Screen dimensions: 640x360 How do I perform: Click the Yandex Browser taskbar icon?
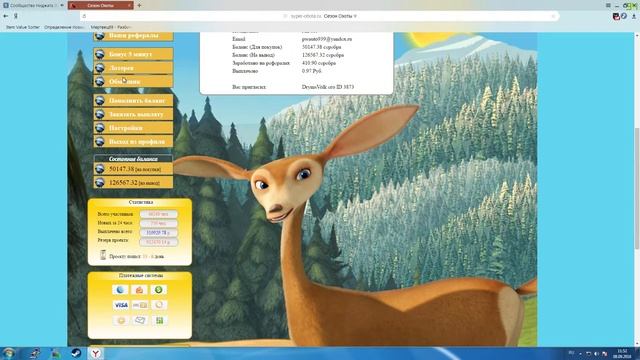(96, 353)
